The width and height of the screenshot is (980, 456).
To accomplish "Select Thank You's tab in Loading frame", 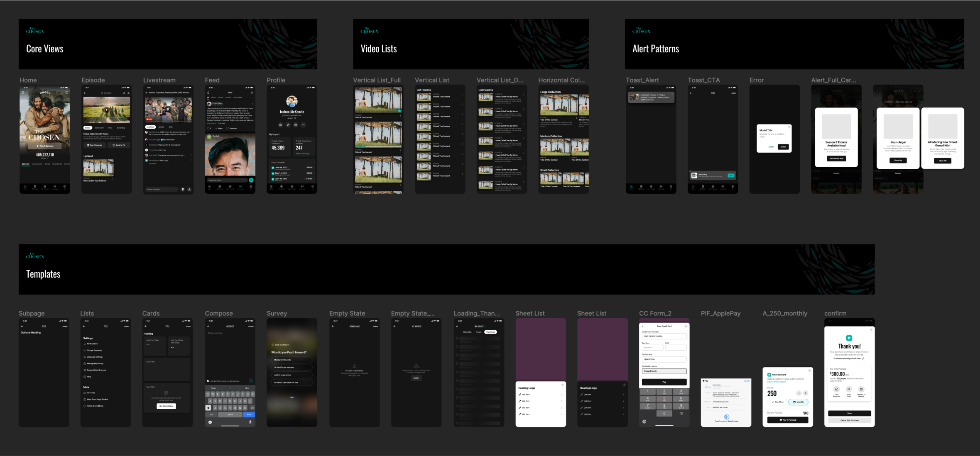I will 491,332.
